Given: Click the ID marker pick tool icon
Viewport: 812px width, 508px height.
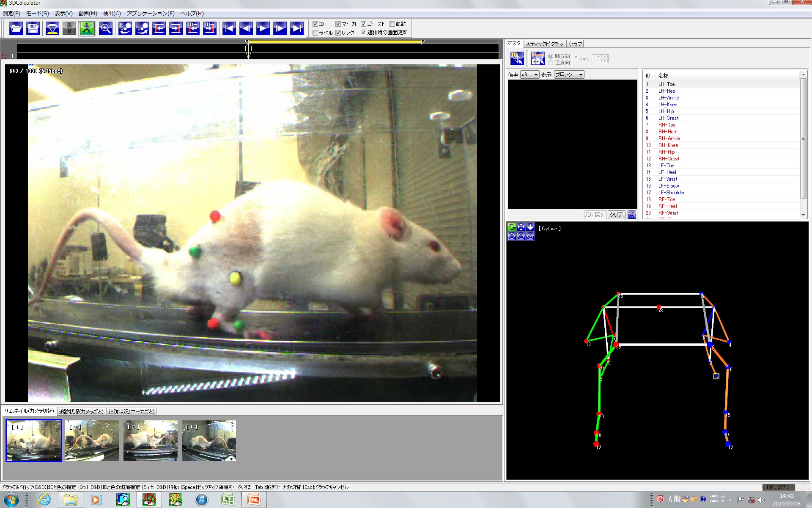Looking at the screenshot, I should [517, 58].
